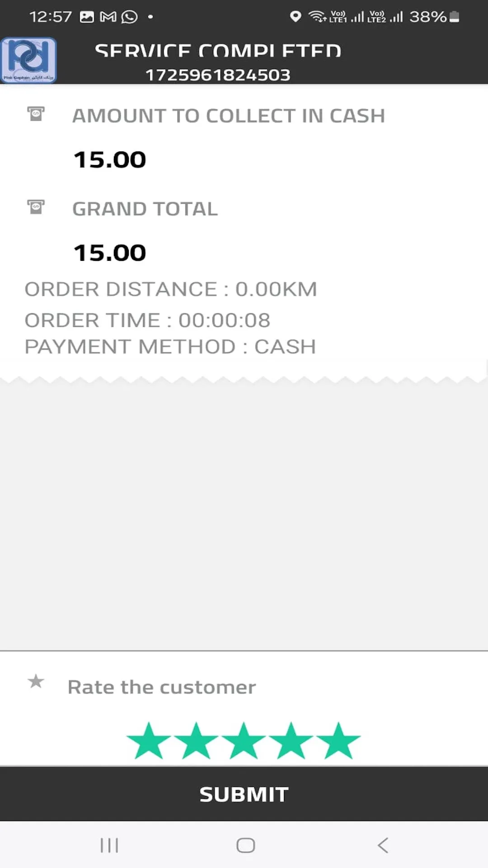Tap the order number 1725961824503
Viewport: 488px width, 868px height.
218,75
